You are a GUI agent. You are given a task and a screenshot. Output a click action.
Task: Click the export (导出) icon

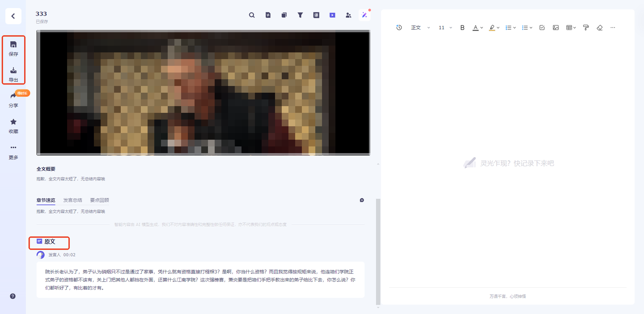point(13,74)
